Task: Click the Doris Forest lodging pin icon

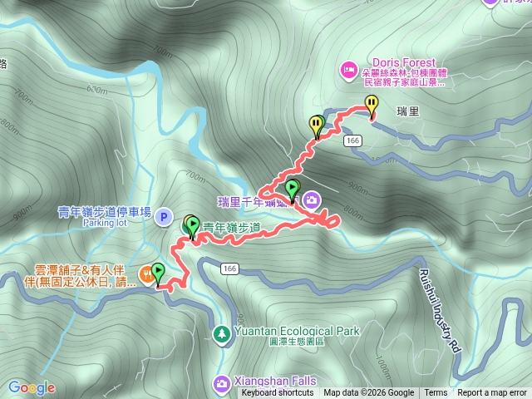Action: (348, 71)
